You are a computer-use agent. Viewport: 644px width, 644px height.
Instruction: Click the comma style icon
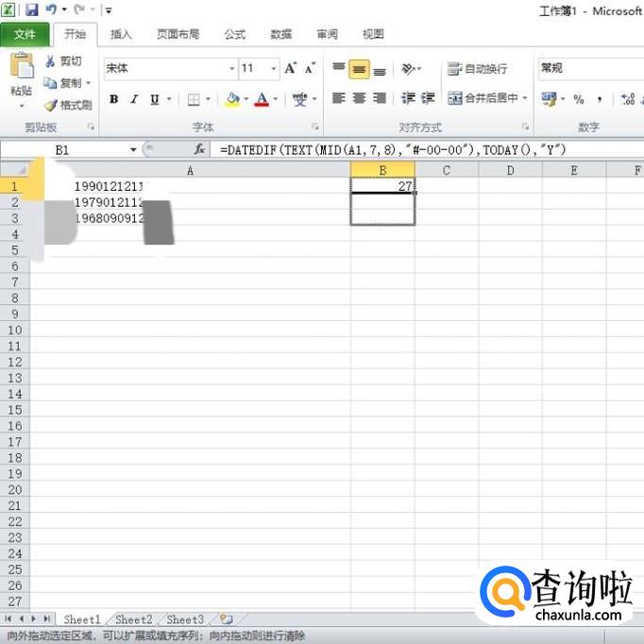pos(600,99)
